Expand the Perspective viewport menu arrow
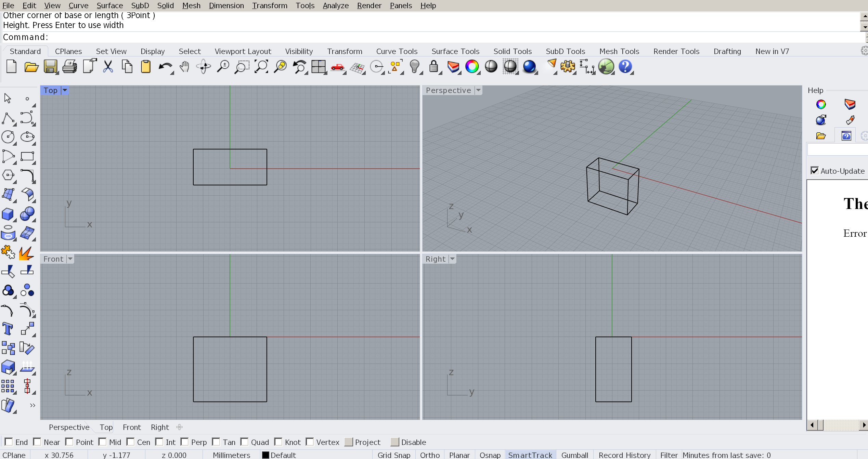868x459 pixels. click(478, 90)
